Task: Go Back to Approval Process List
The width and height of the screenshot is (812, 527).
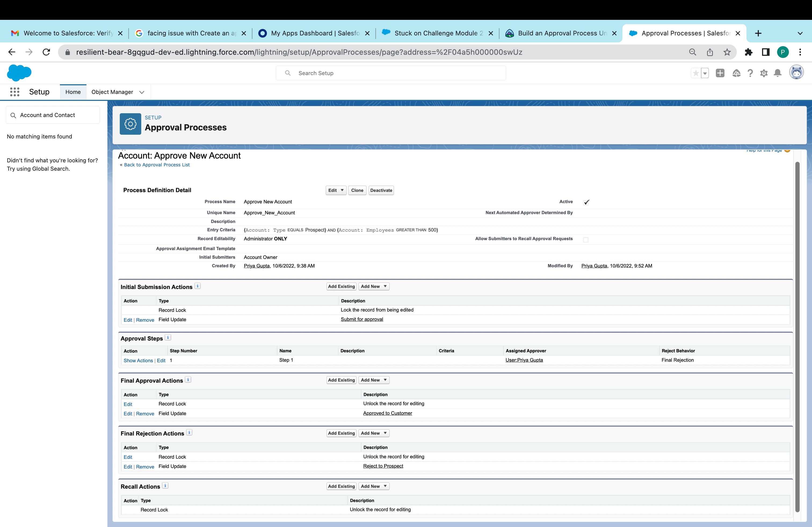Action: point(157,165)
